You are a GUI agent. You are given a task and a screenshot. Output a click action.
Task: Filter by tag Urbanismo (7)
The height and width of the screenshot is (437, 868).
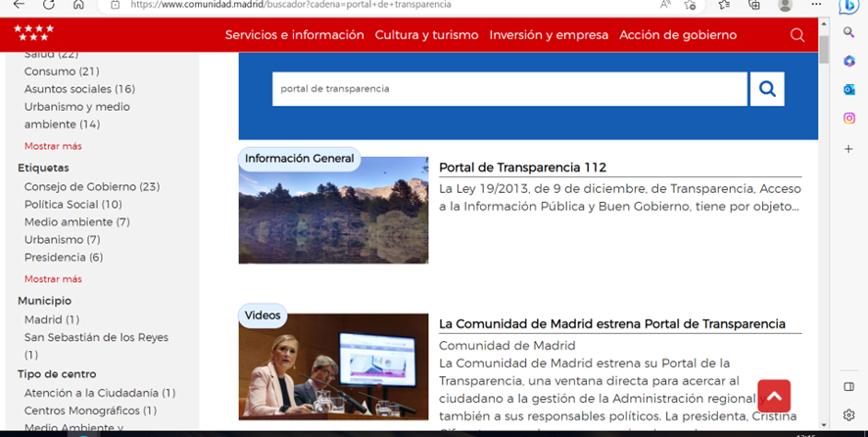pos(62,240)
